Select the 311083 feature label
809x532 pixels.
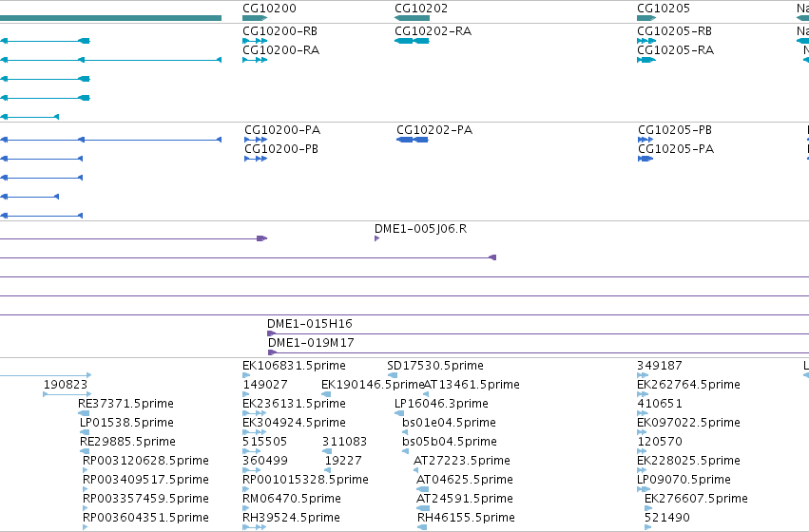pyautogui.click(x=345, y=442)
